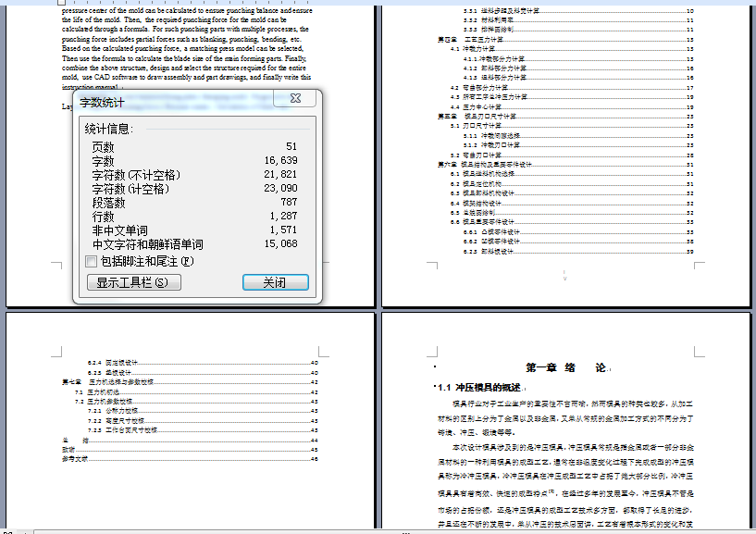This screenshot has width=756, height=534.
Task: Enable the 包括脚注和尾注 checkbox
Action: pyautogui.click(x=91, y=264)
